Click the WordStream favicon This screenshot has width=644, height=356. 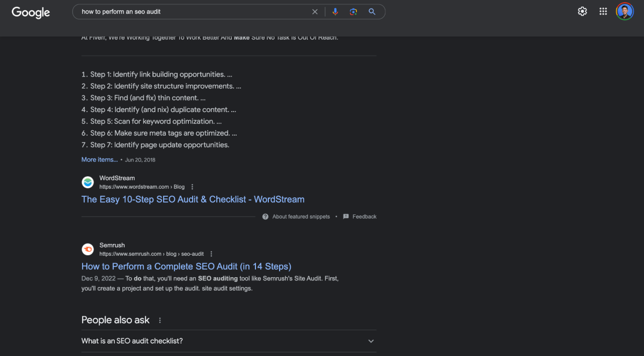[87, 182]
